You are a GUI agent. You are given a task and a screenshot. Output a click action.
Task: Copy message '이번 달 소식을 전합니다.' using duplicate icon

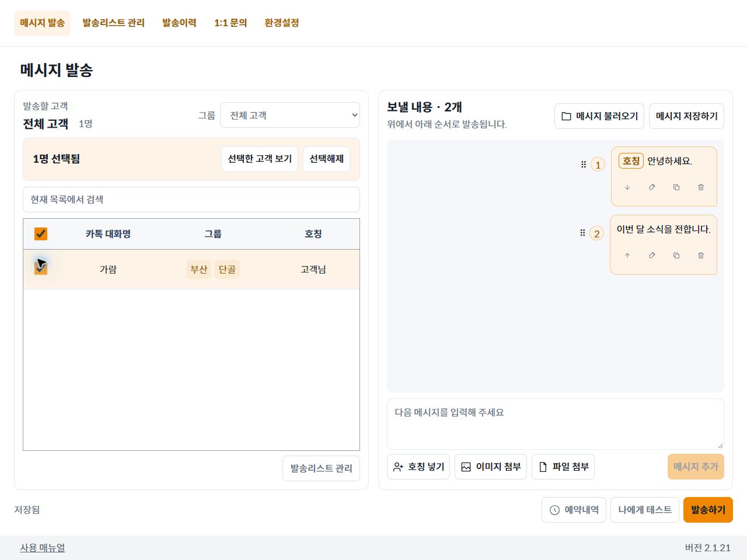676,256
